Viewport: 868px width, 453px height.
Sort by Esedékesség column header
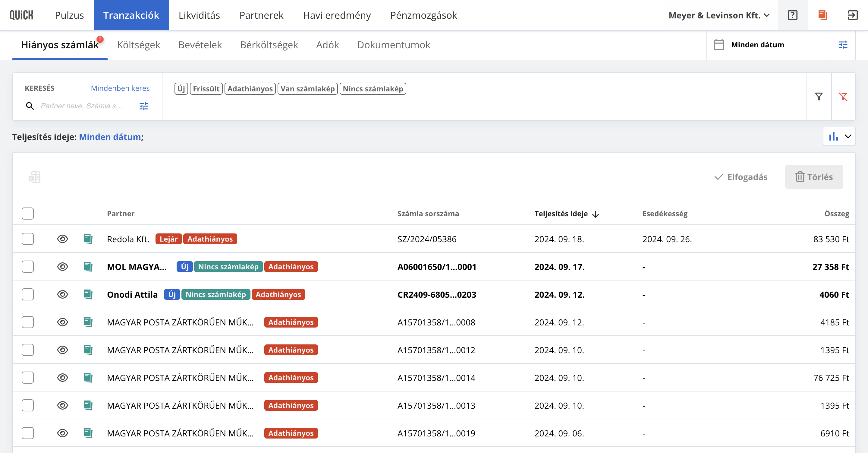click(x=665, y=214)
